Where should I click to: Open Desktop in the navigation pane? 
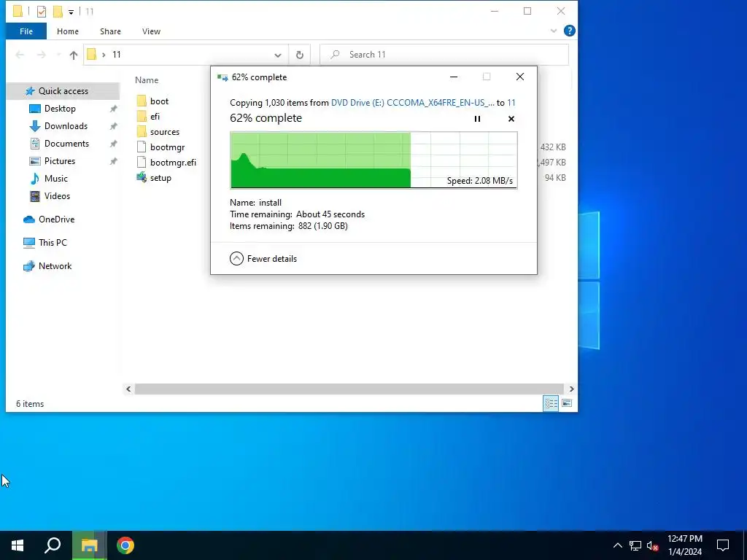click(60, 109)
